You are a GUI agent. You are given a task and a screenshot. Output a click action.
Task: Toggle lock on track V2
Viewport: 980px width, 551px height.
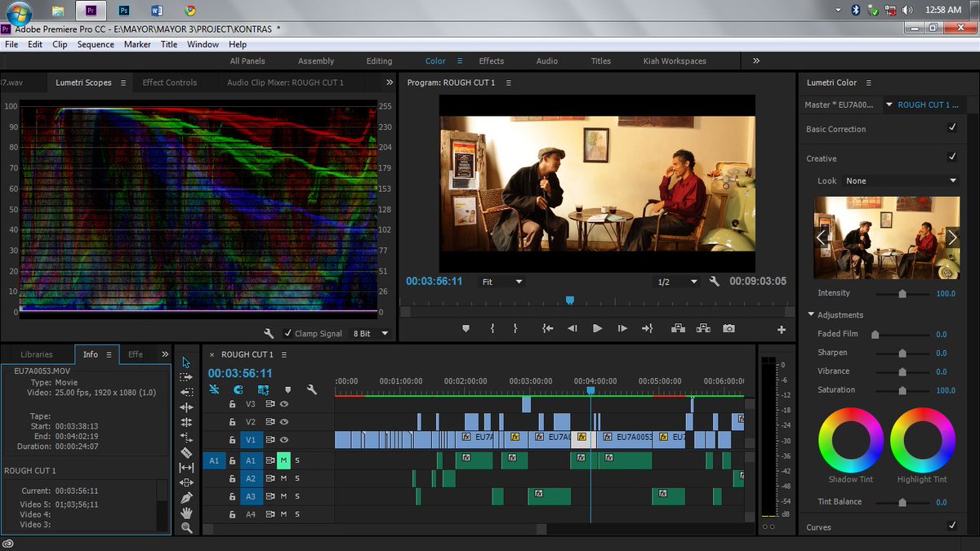232,422
